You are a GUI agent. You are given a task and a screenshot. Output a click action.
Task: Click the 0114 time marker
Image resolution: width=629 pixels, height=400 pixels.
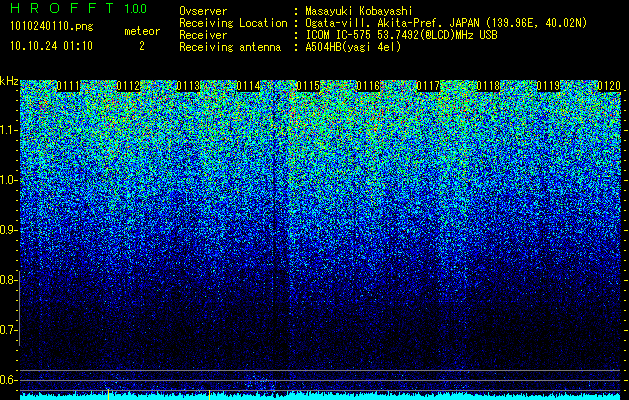(x=248, y=86)
